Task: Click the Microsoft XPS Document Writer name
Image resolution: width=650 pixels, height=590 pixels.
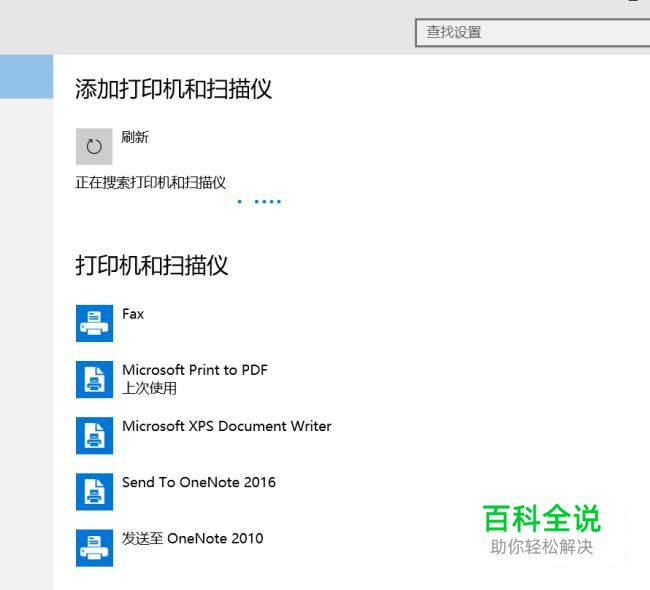Action: (x=227, y=426)
